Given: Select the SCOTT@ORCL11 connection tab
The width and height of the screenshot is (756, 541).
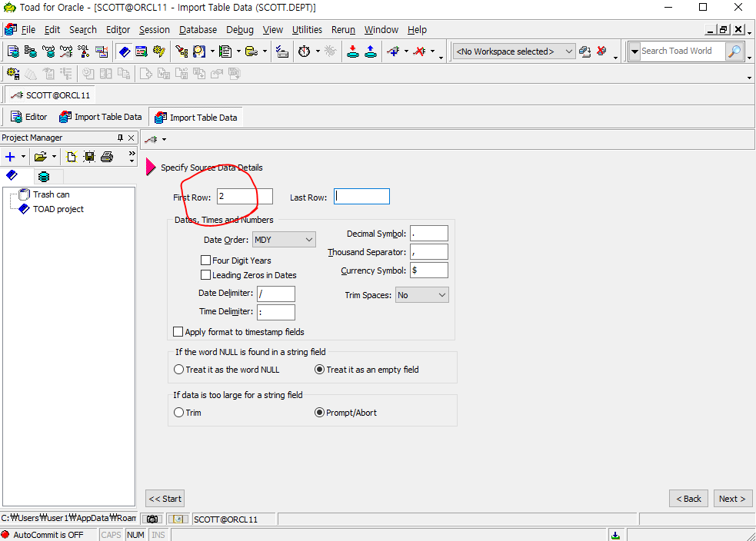Looking at the screenshot, I should tap(51, 95).
